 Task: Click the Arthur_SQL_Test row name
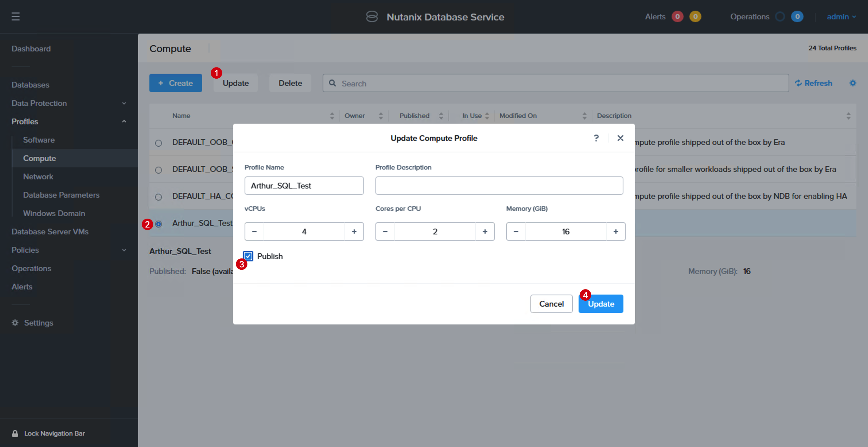pos(202,223)
